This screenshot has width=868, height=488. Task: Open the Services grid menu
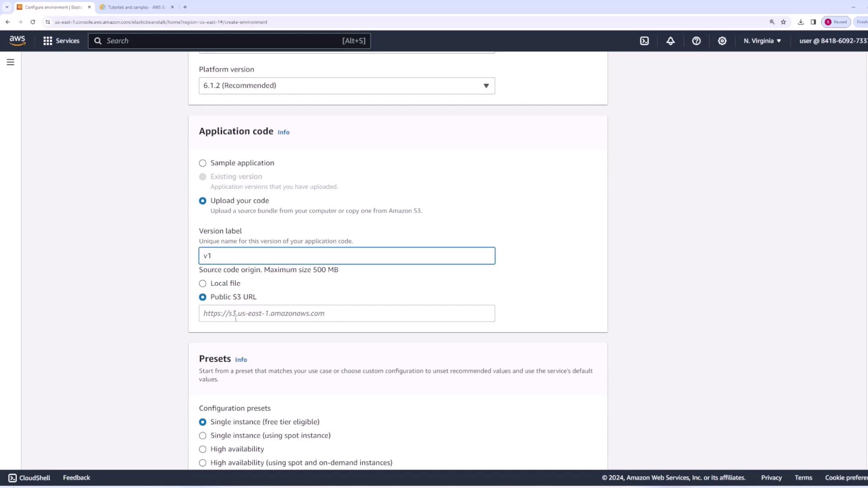tap(61, 41)
